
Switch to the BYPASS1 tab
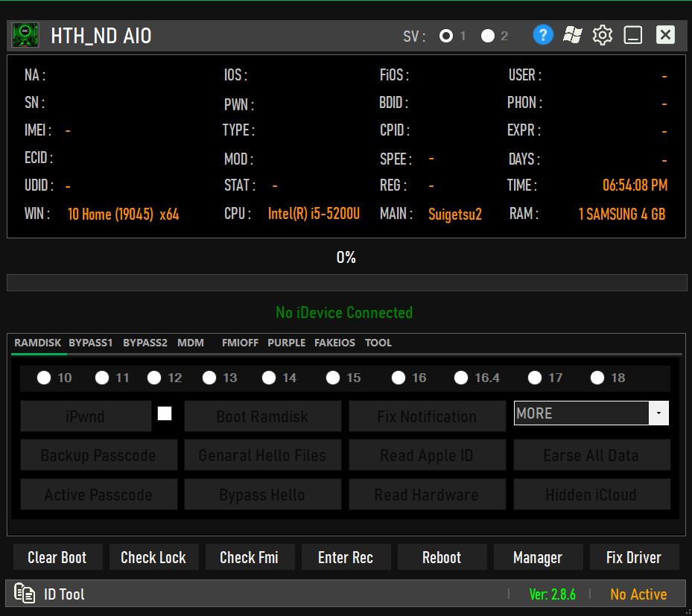point(90,343)
